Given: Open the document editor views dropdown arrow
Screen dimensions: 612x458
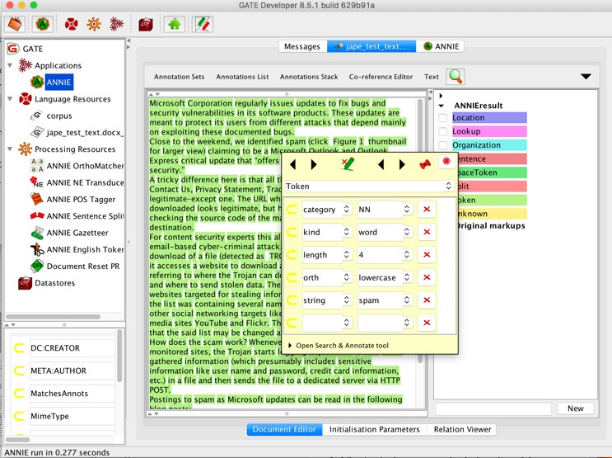Looking at the screenshot, I should point(585,77).
